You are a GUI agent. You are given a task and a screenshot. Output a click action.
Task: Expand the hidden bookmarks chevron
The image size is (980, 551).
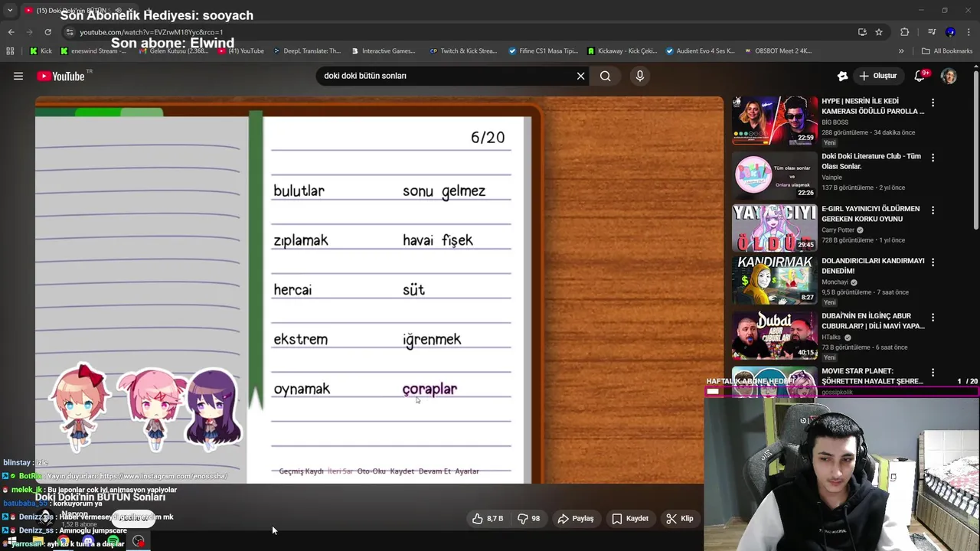click(x=901, y=51)
